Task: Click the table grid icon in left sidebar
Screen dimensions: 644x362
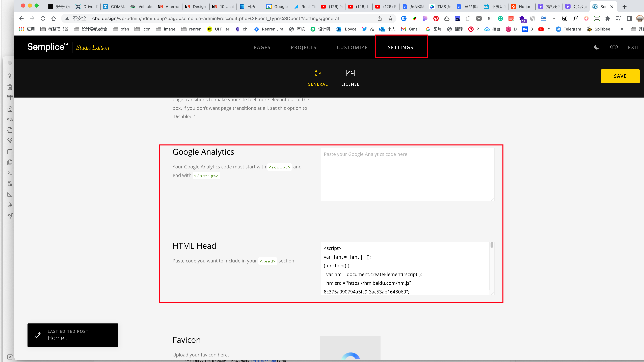Action: tap(10, 98)
